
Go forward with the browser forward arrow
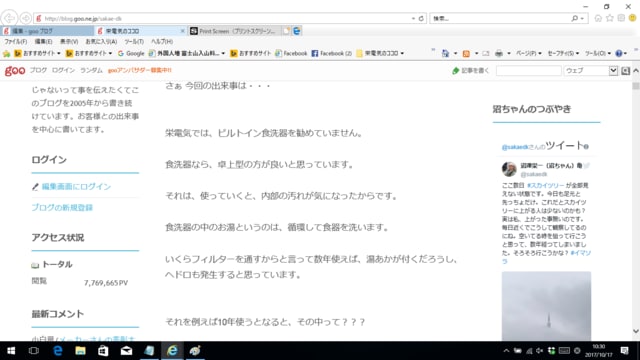[x=25, y=18]
